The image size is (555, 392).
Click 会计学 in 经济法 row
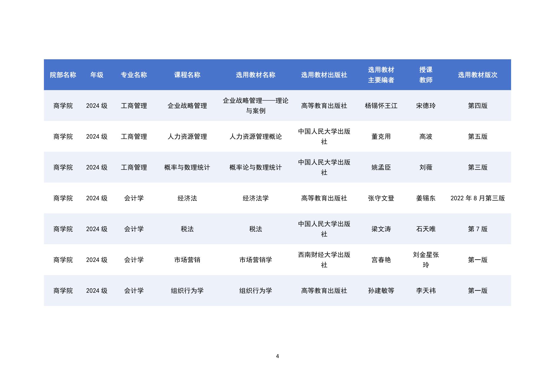coord(134,198)
